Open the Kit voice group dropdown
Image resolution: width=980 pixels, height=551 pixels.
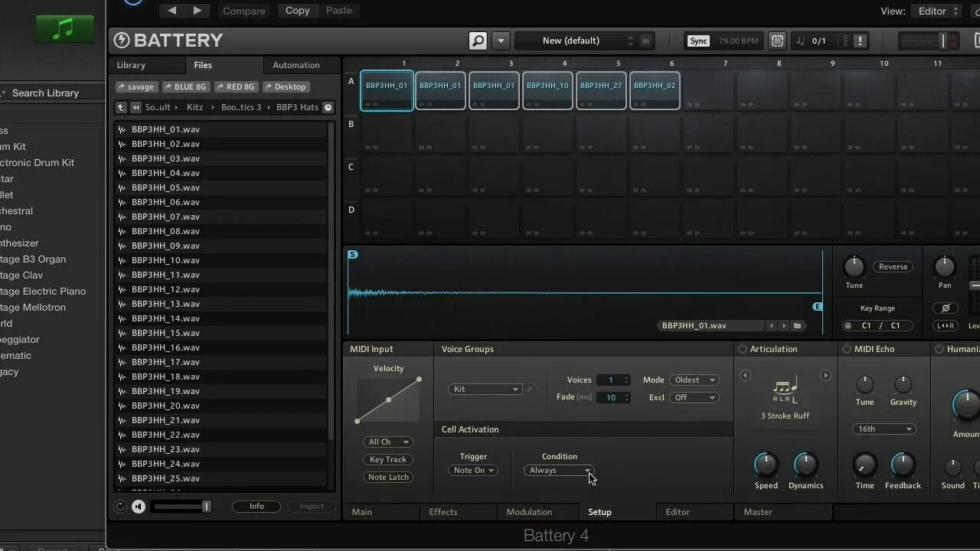[x=485, y=389]
